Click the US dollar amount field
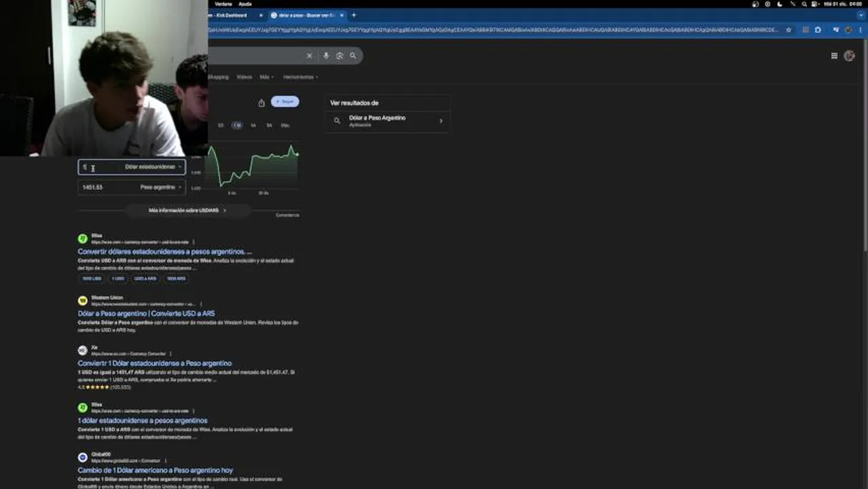 [x=101, y=167]
